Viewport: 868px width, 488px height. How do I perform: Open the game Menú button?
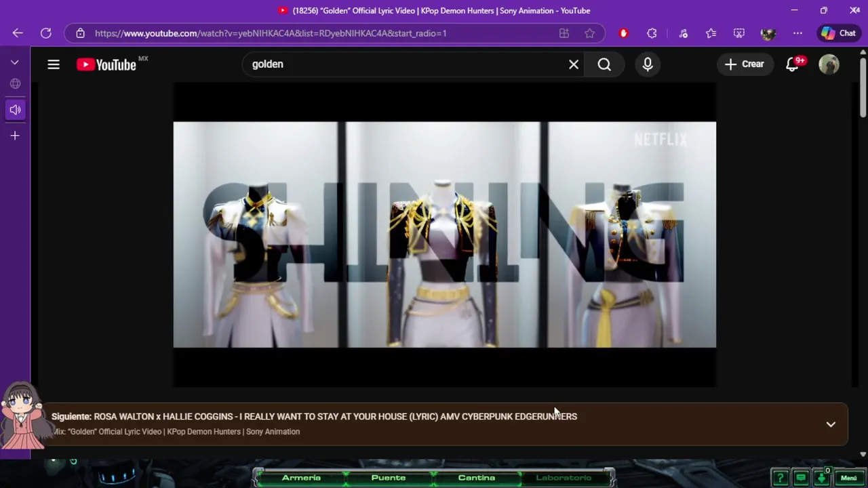pos(849,478)
